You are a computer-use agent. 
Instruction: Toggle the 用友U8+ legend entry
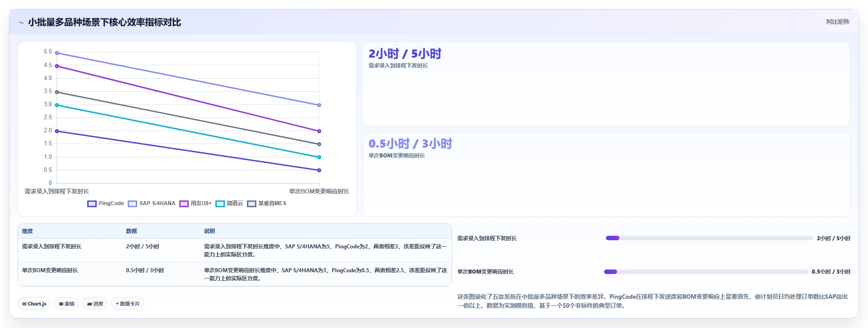click(195, 203)
